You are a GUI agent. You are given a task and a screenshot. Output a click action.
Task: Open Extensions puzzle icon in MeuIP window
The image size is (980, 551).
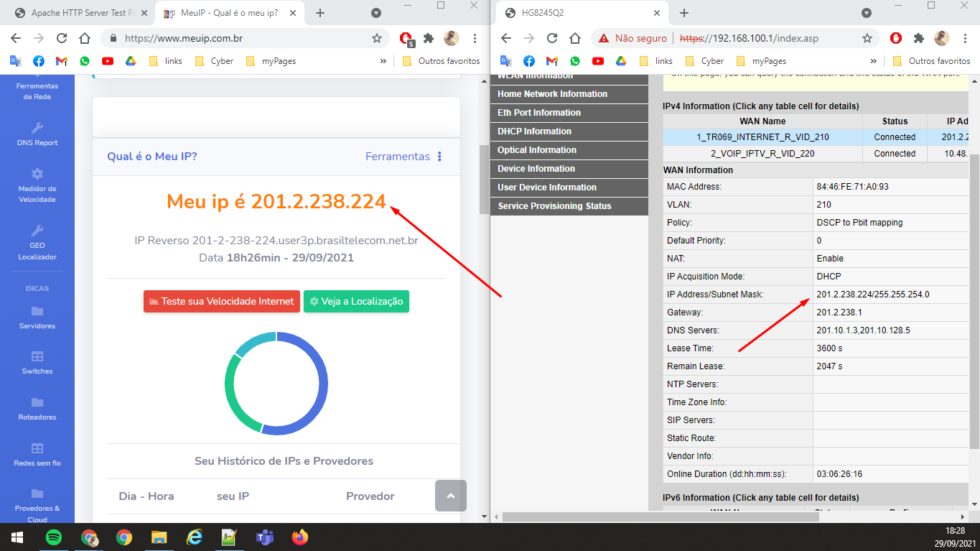pyautogui.click(x=429, y=38)
